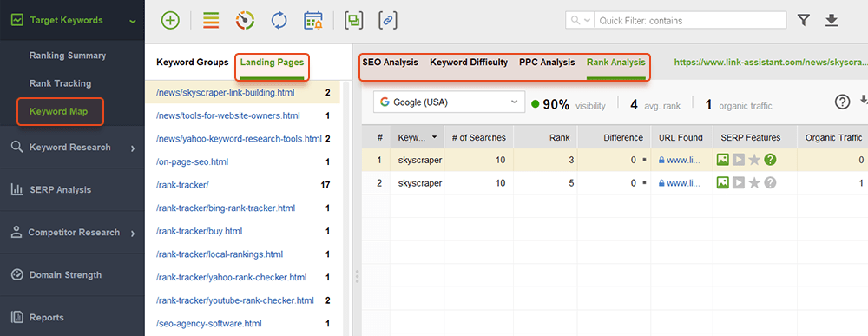This screenshot has width=868, height=336.
Task: Click the funnel filter icon
Action: click(804, 21)
